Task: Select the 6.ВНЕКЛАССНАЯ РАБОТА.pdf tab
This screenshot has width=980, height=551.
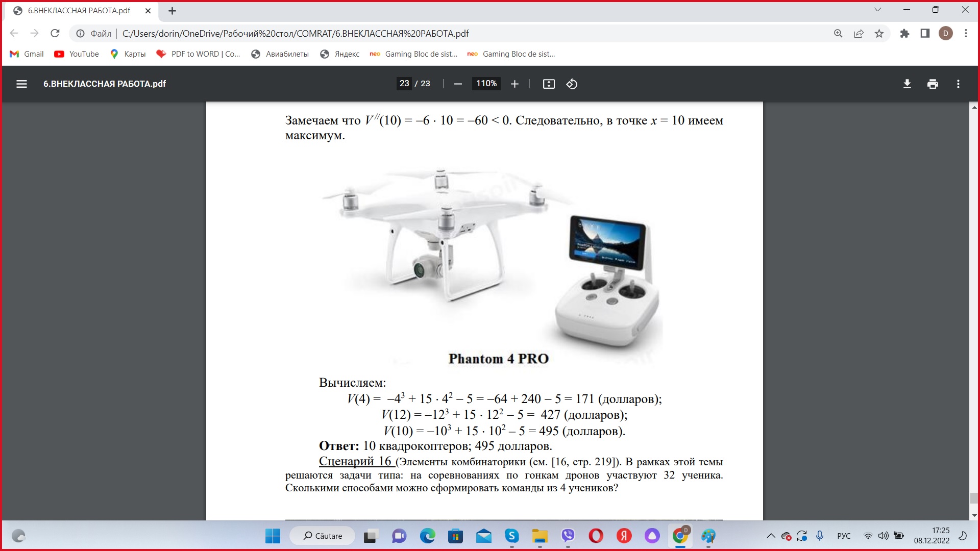Action: coord(79,11)
